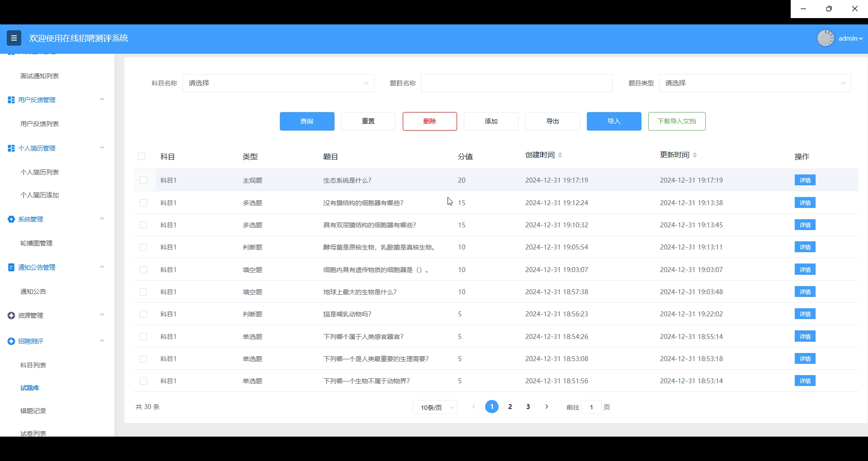Click the 资源管理 circle icon
The width and height of the screenshot is (868, 461).
coord(11,315)
